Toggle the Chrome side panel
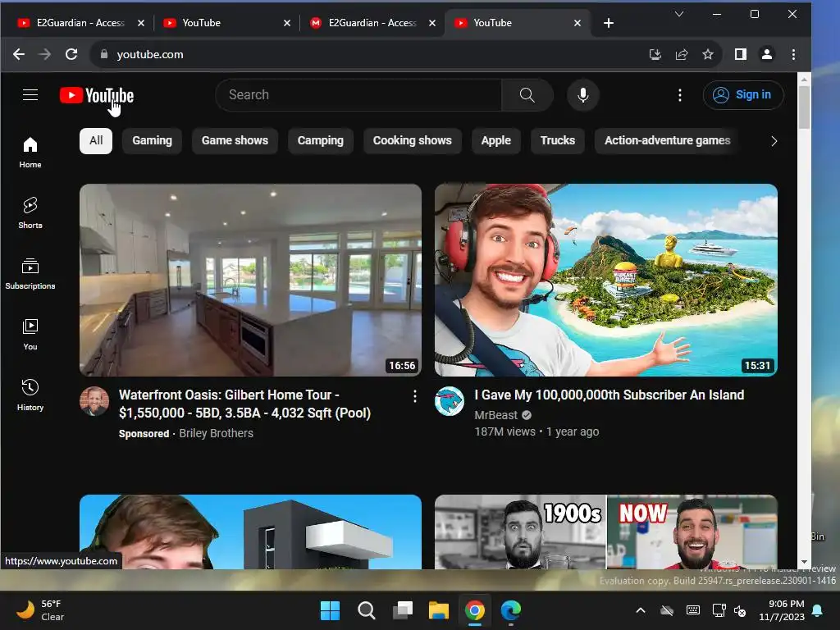Screen dimensions: 840x630 pyautogui.click(x=741, y=54)
